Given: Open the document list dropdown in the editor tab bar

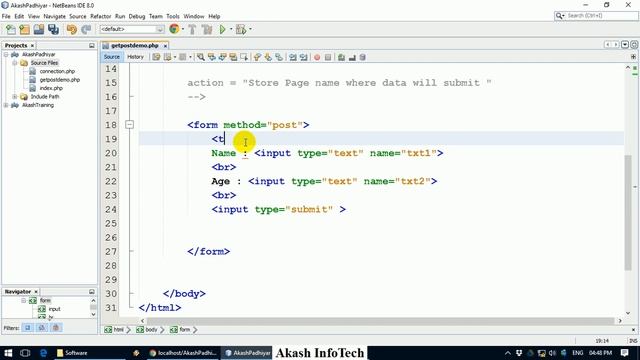Looking at the screenshot, I should [x=625, y=44].
